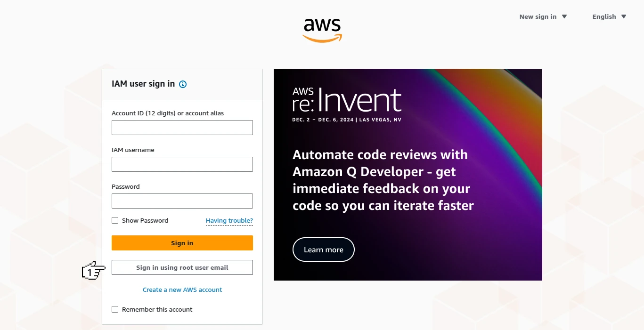Click the pointing hand marker labeled 1
The width and height of the screenshot is (644, 330).
click(x=93, y=271)
